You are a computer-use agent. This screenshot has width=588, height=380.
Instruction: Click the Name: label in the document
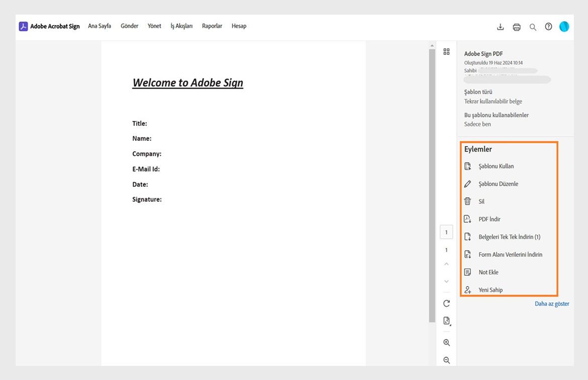(x=142, y=138)
